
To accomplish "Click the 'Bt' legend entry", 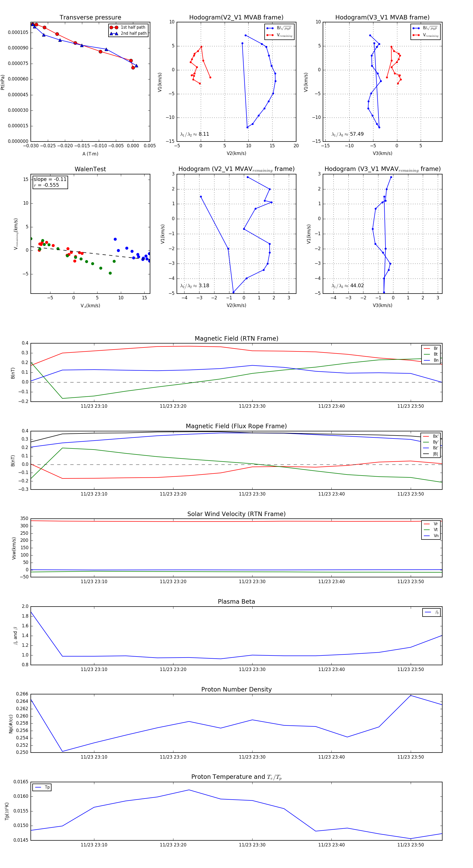I will pos(431,354).
